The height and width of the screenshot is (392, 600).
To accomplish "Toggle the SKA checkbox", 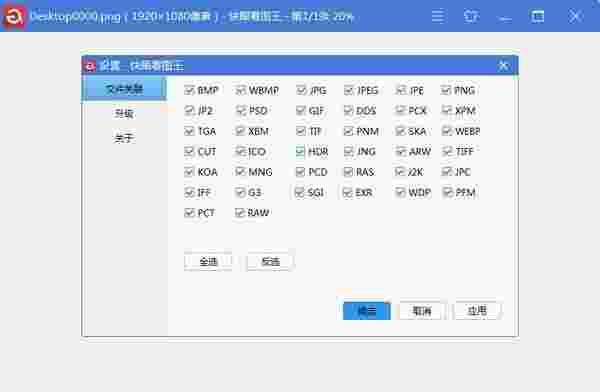I will point(401,131).
